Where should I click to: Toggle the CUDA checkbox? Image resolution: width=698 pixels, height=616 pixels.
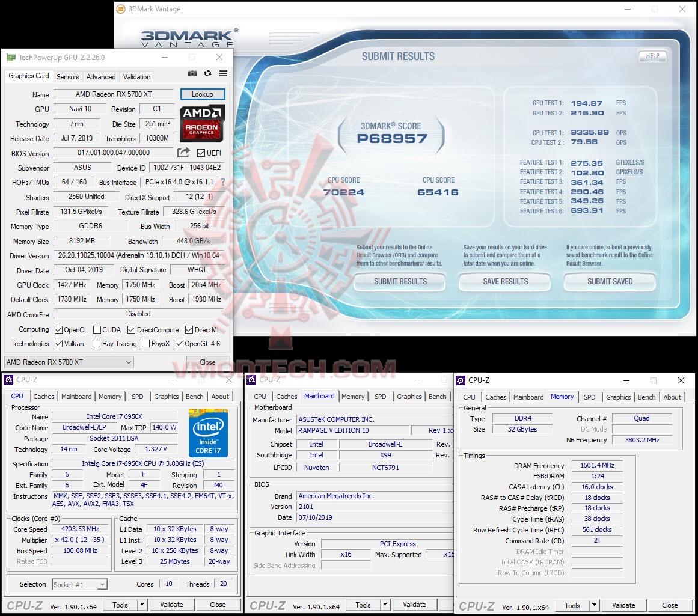97,330
